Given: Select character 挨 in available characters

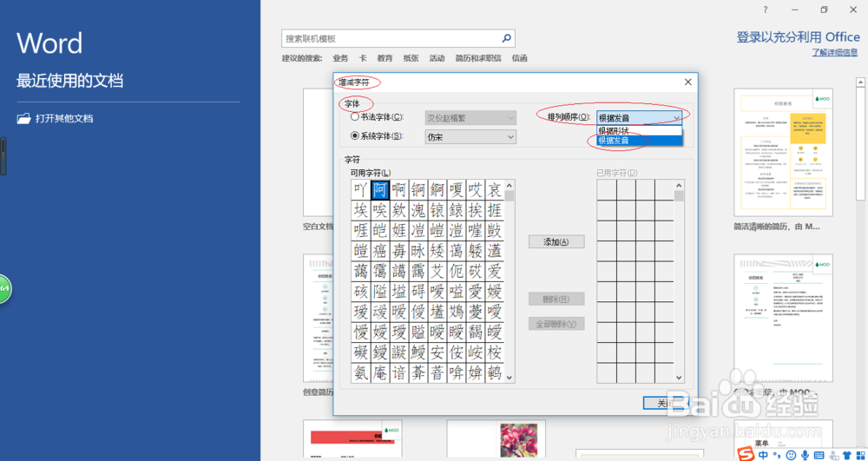Looking at the screenshot, I should pos(475,210).
